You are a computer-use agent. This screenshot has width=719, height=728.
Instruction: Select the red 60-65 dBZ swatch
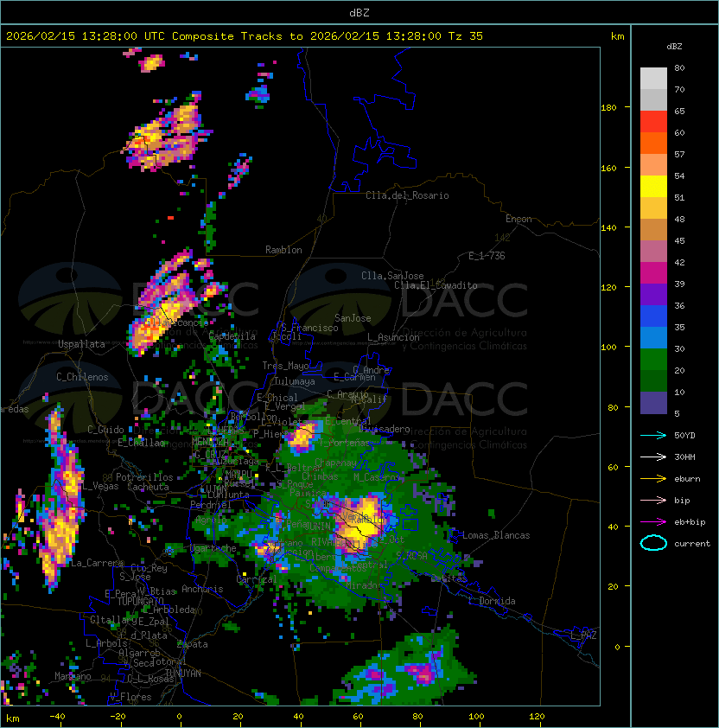653,122
